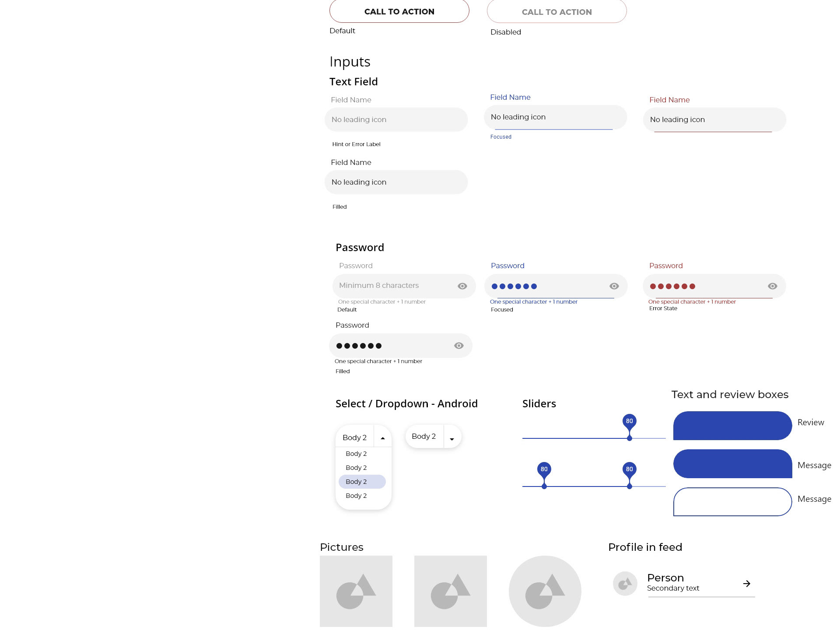Viewport: 840px width, 630px height.
Task: Toggle eye icon in focused blue password field
Action: pyautogui.click(x=614, y=286)
